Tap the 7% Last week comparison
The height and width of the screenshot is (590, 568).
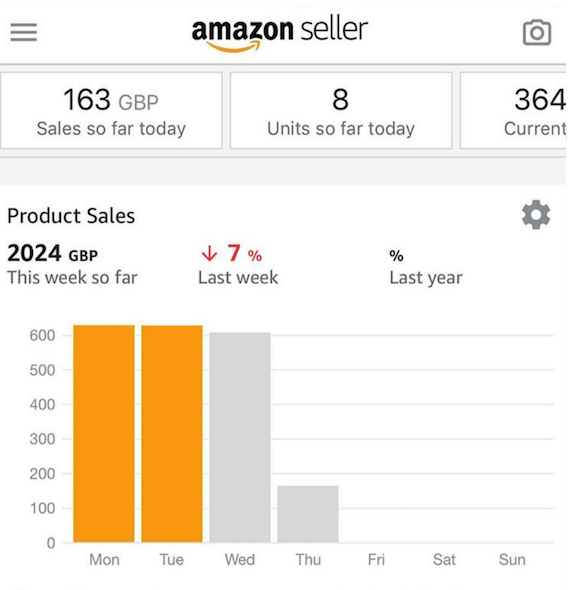pyautogui.click(x=238, y=264)
